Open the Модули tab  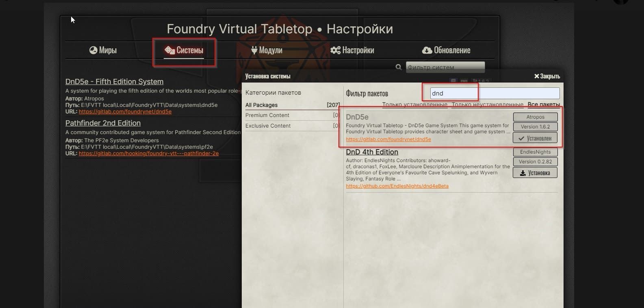(x=267, y=50)
